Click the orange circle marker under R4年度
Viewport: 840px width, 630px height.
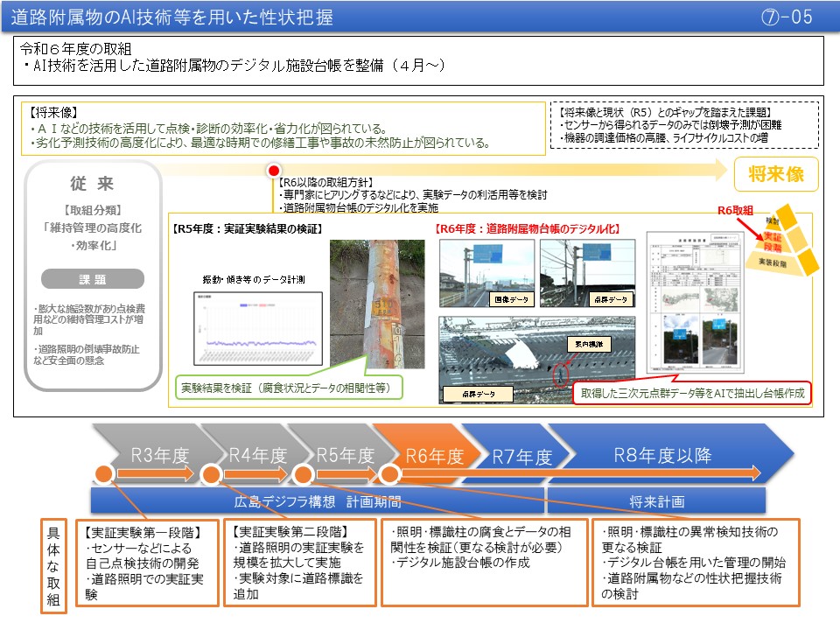click(211, 473)
